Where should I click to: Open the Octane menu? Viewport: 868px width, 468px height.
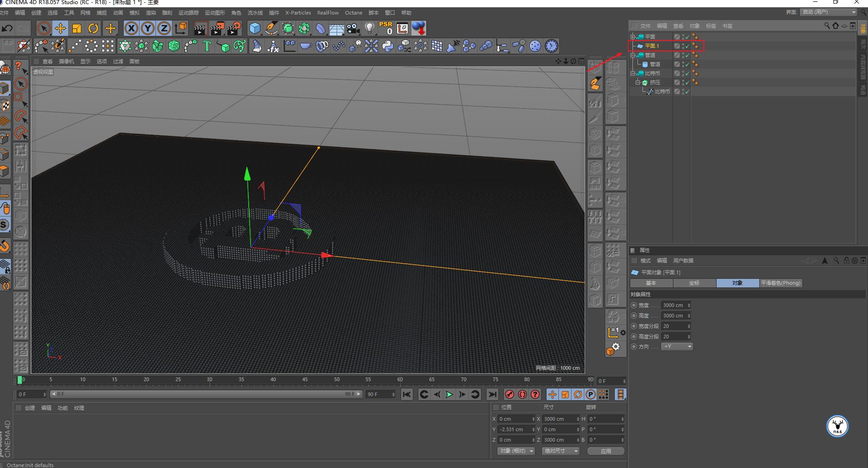(x=353, y=13)
